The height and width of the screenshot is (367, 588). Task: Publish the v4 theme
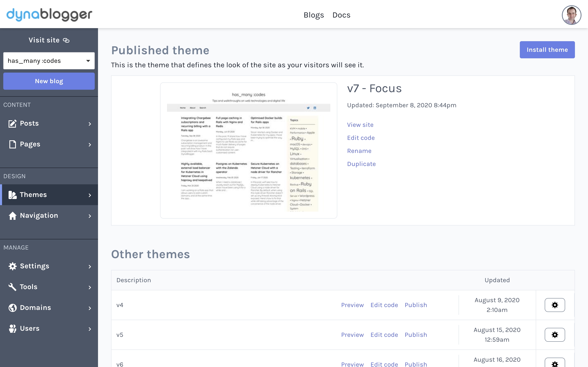(416, 305)
